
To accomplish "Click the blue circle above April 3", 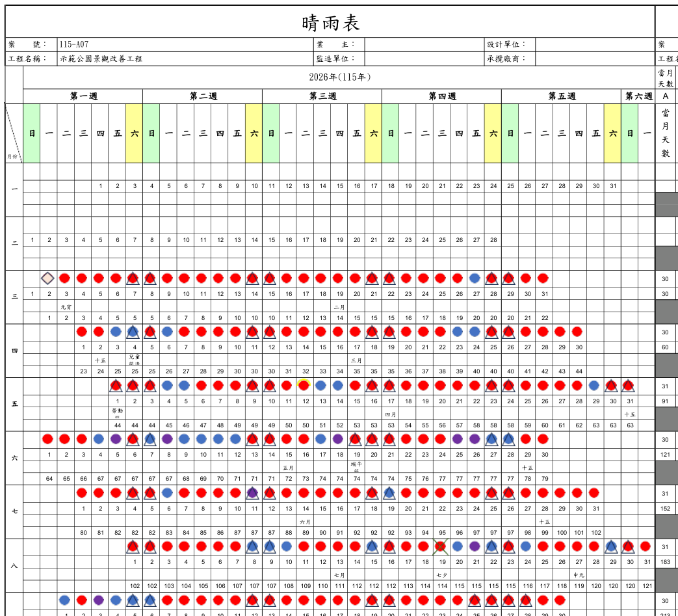I will (116, 332).
